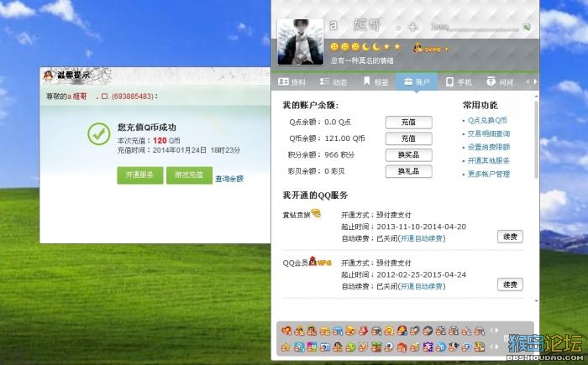The height and width of the screenshot is (365, 588).
Task: Click the 121.00 Q币 balance value
Action: [x=344, y=138]
